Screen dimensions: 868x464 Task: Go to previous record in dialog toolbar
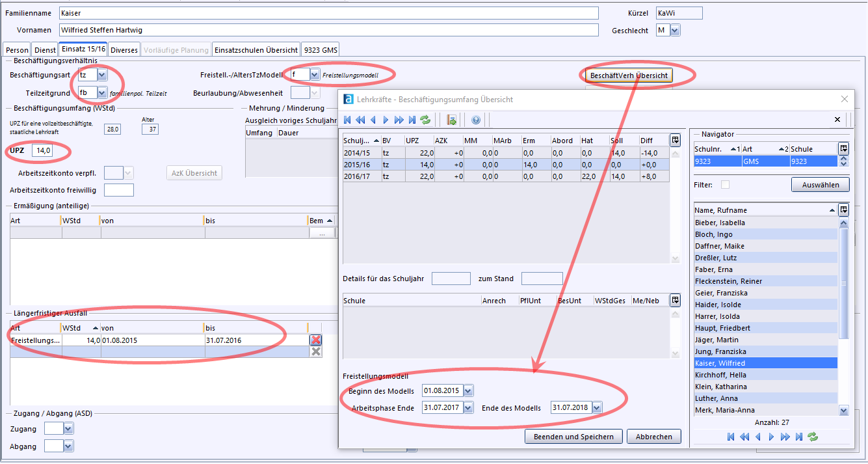pos(373,120)
